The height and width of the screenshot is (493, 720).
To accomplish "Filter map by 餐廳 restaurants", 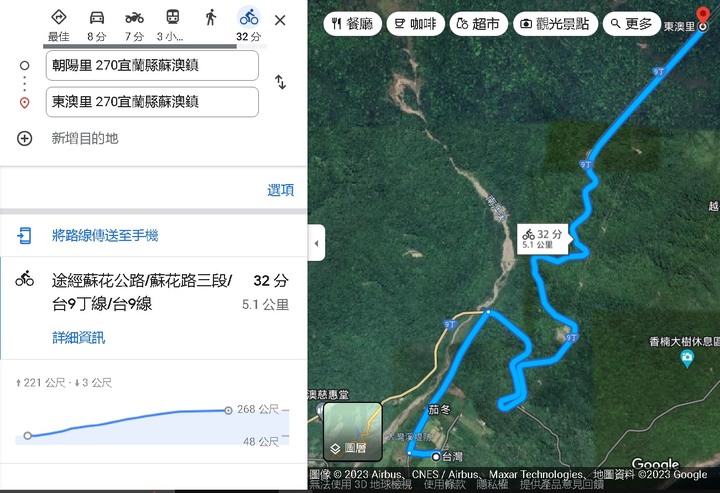I will tap(353, 23).
